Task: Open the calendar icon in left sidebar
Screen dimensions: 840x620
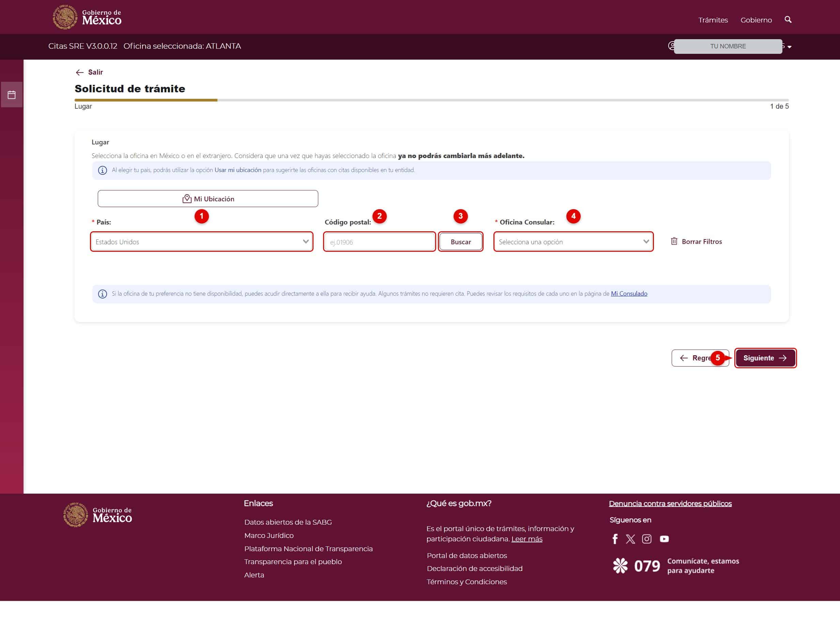Action: point(12,95)
